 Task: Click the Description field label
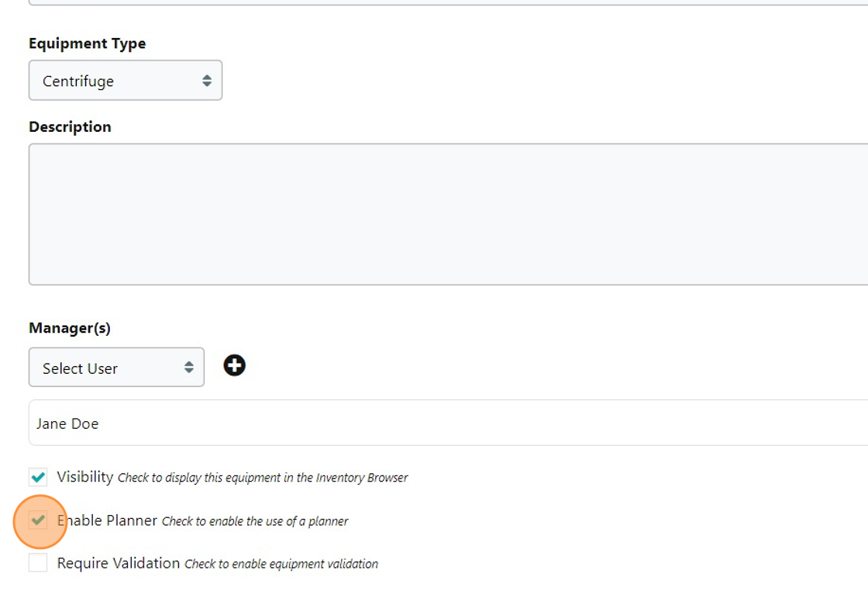tap(70, 127)
